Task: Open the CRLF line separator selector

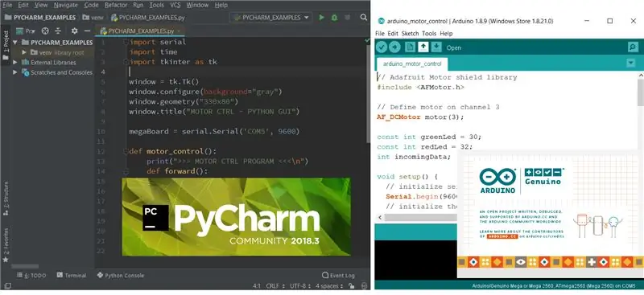Action: coord(275,285)
